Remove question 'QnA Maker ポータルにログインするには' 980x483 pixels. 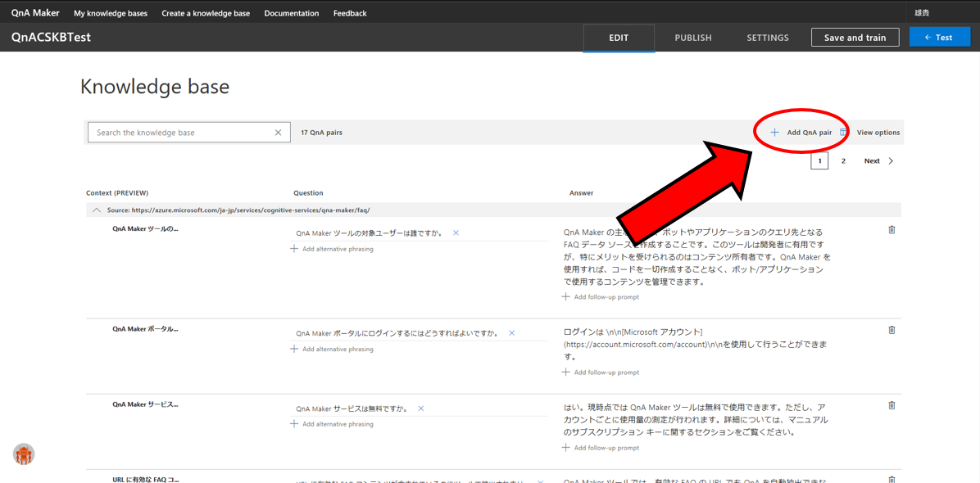point(511,333)
